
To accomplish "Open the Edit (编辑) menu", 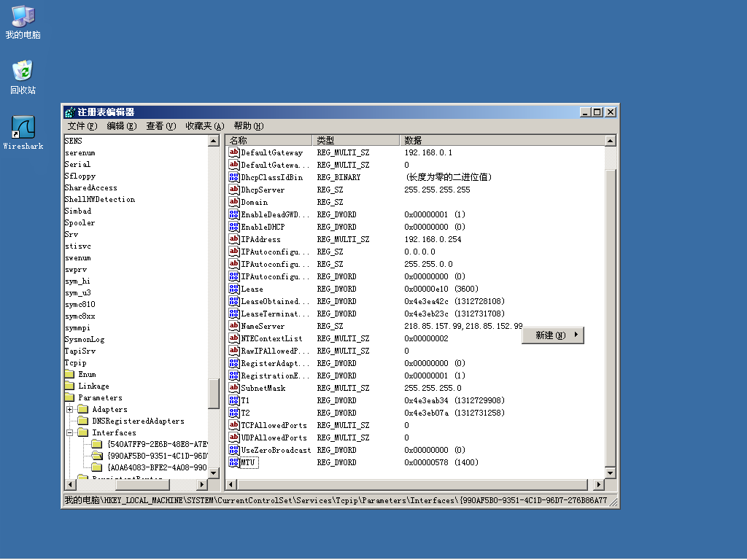I will point(122,125).
